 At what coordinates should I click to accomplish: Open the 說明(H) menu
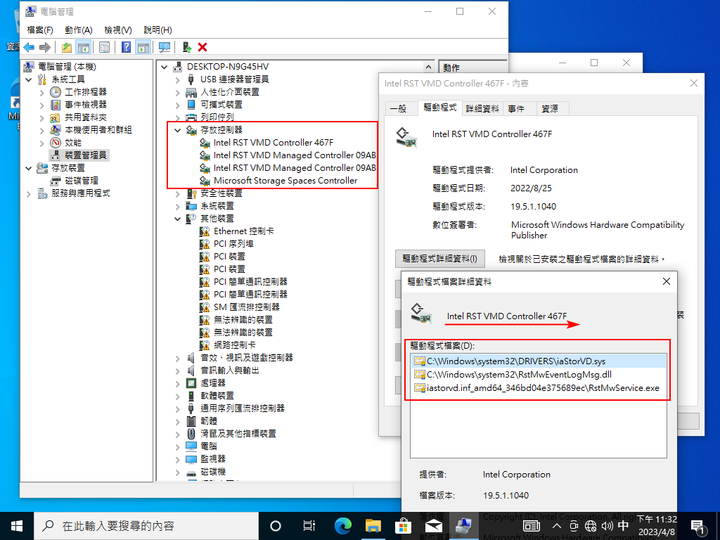158,30
